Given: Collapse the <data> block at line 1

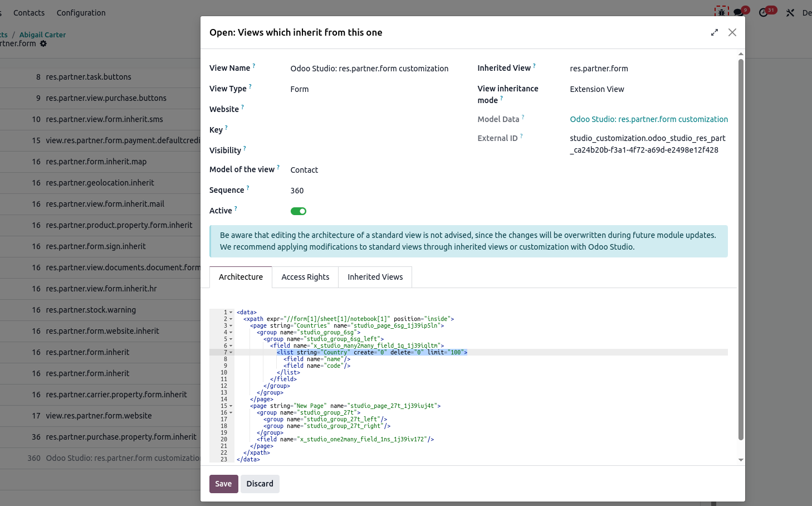Looking at the screenshot, I should click(x=231, y=313).
